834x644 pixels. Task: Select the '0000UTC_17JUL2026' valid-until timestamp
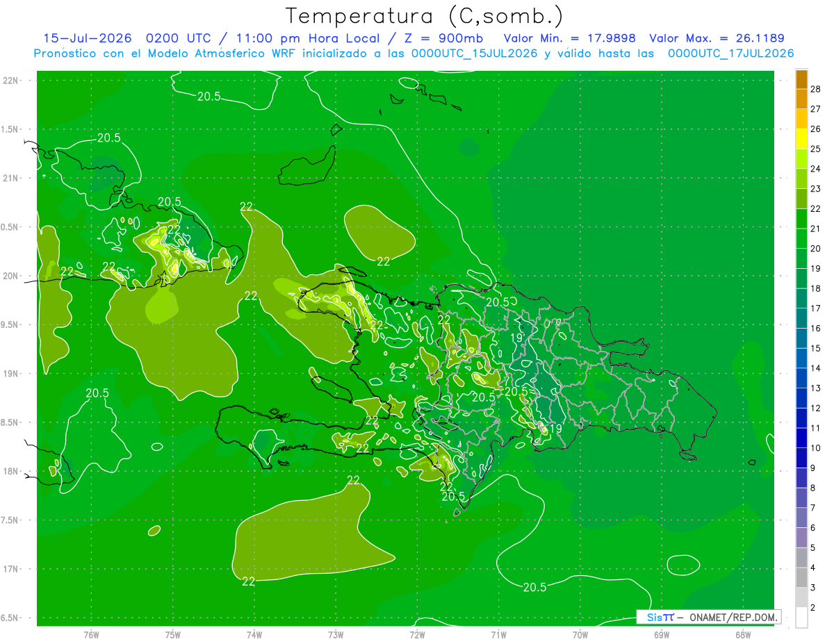[x=731, y=53]
